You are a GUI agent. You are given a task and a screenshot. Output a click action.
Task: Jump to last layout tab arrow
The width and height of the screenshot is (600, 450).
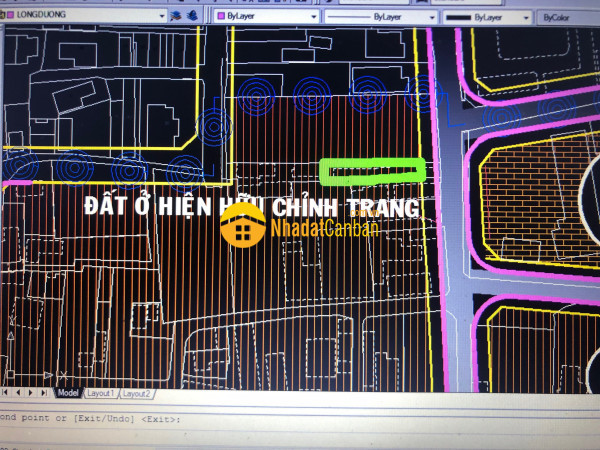pos(43,394)
